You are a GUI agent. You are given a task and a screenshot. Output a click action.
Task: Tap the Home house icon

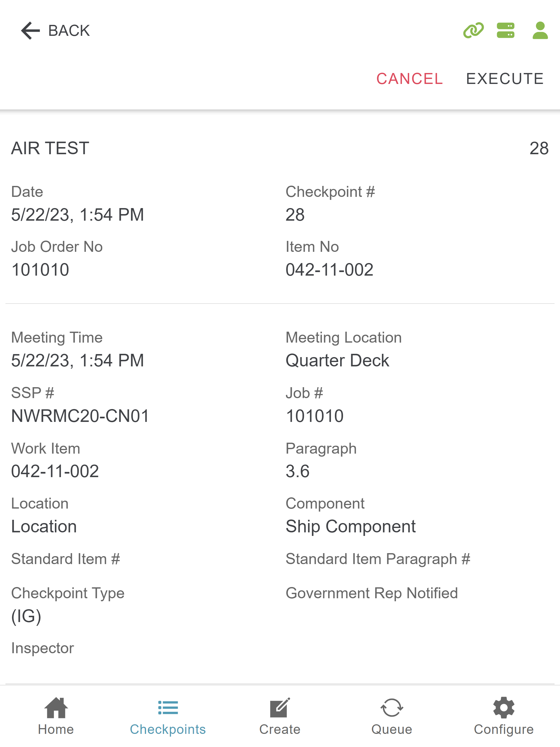(x=56, y=707)
